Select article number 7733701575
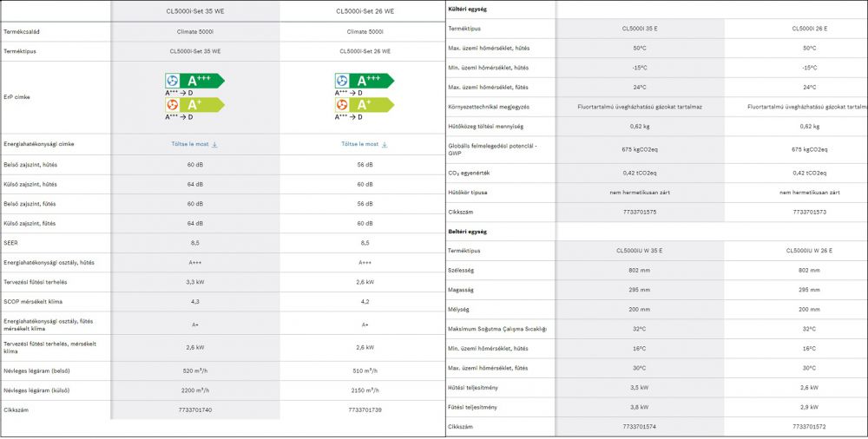Image resolution: width=868 pixels, height=439 pixels. coord(640,212)
